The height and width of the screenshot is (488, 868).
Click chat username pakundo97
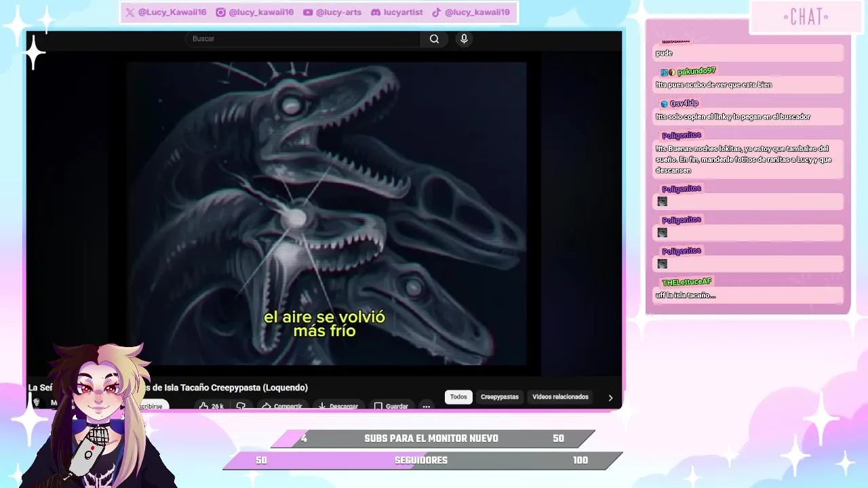[x=696, y=71]
